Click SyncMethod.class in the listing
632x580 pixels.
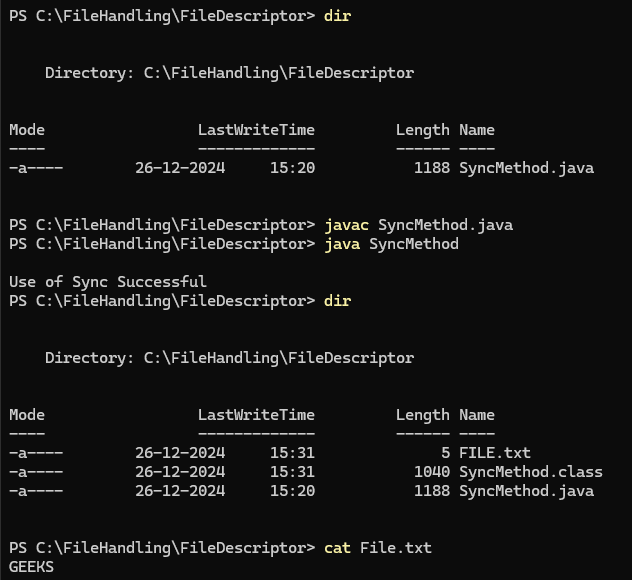(530, 472)
